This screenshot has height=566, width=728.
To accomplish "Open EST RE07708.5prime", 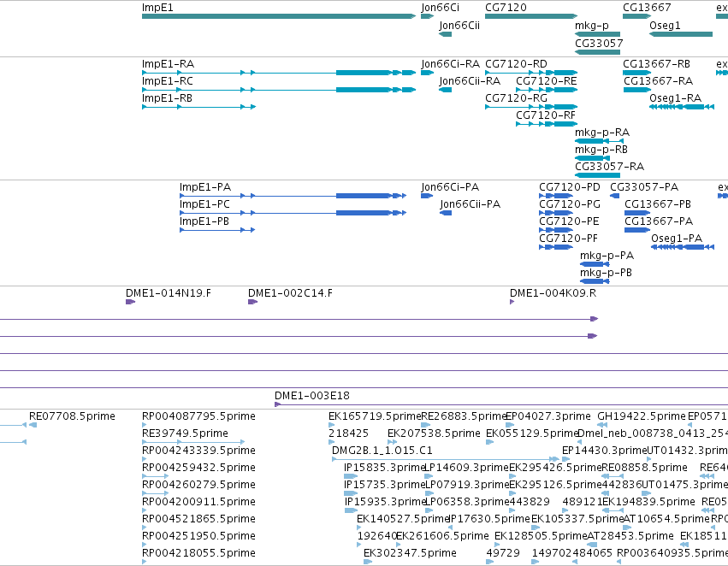I will coord(72,416).
